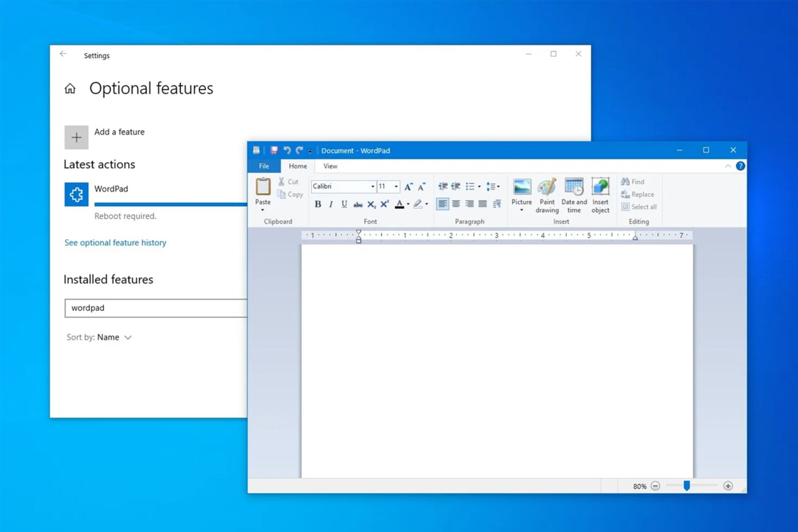Viewport: 798px width, 532px height.
Task: Toggle Bold formatting on text
Action: point(318,204)
